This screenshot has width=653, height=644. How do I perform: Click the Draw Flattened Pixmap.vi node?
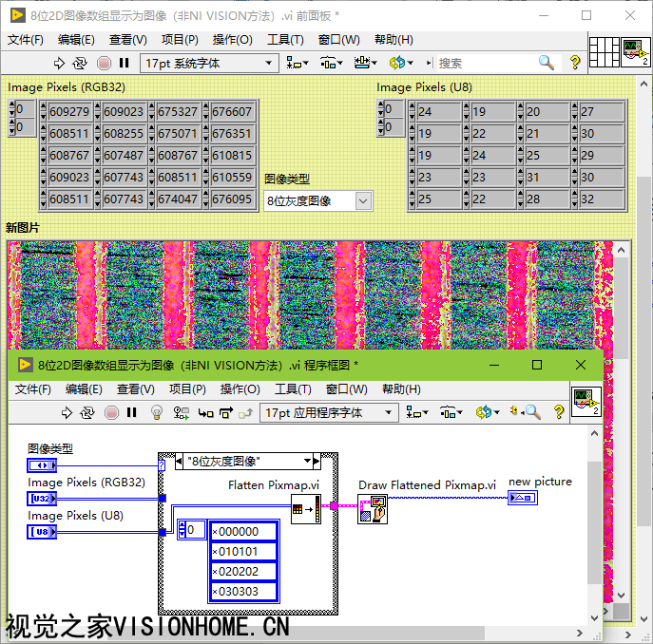[x=373, y=509]
